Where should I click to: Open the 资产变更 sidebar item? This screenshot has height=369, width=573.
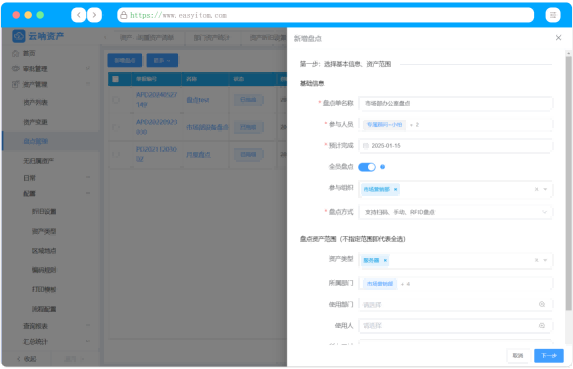pos(35,122)
